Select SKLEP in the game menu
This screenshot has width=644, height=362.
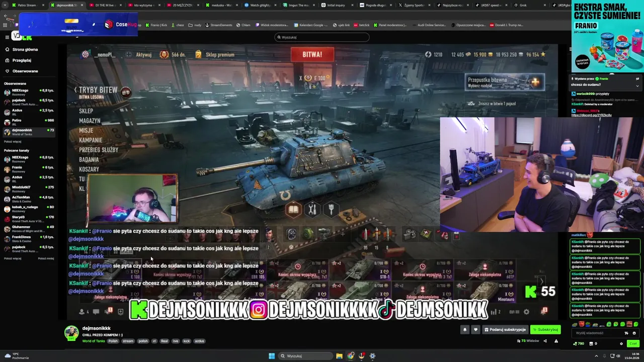pyautogui.click(x=86, y=111)
